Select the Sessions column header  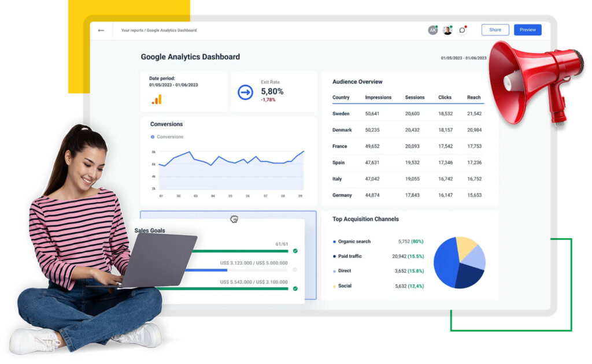click(415, 98)
